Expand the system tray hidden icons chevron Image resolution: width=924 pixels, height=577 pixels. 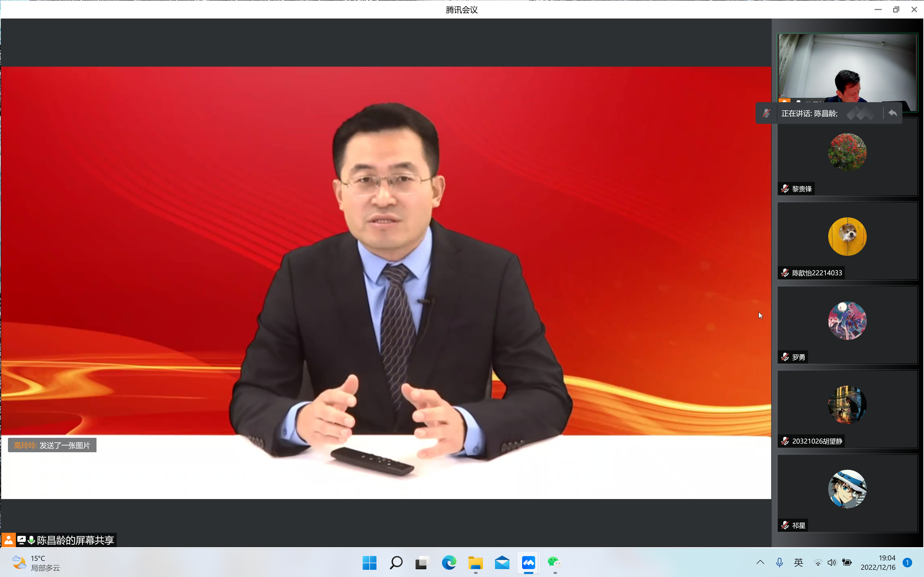pyautogui.click(x=760, y=563)
